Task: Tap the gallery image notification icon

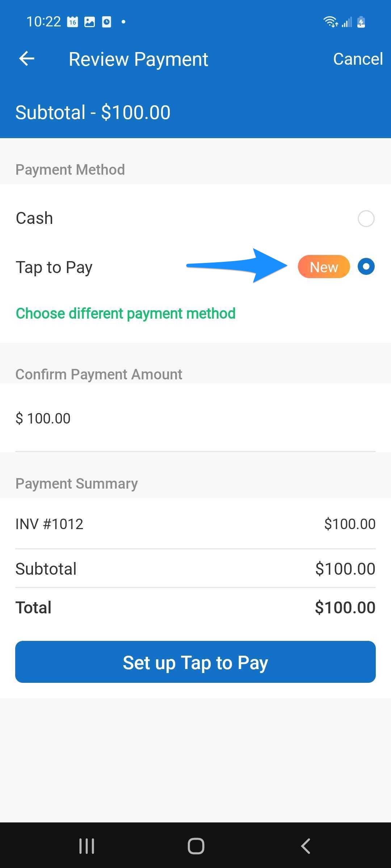Action: tap(89, 22)
